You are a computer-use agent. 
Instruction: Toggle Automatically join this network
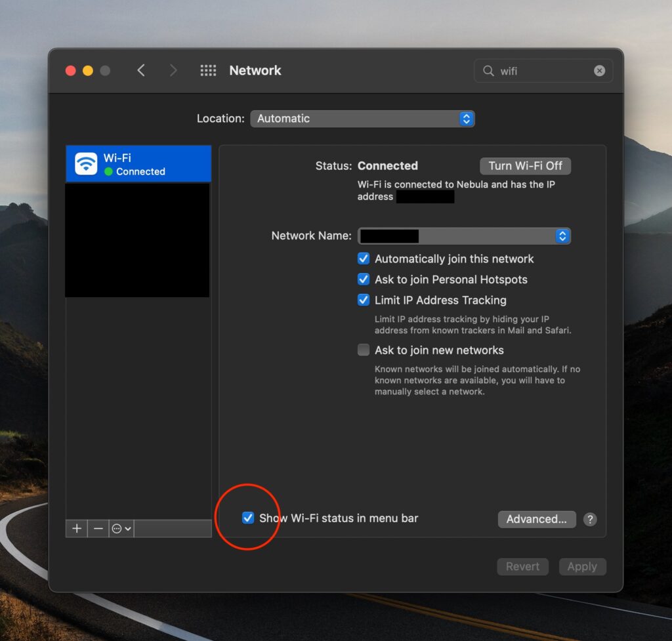coord(364,258)
